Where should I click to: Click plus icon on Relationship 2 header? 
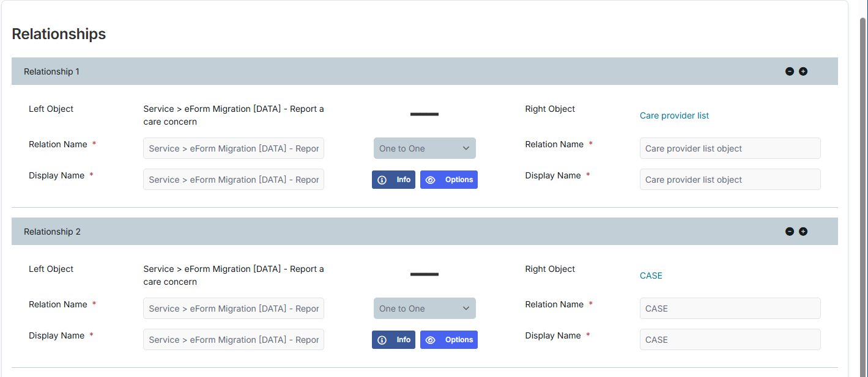(x=803, y=232)
